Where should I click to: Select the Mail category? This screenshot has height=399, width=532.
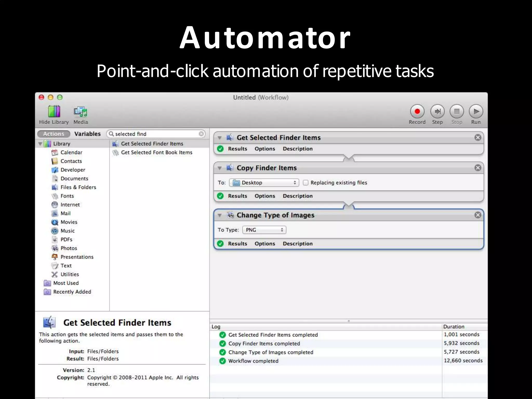pos(61,213)
